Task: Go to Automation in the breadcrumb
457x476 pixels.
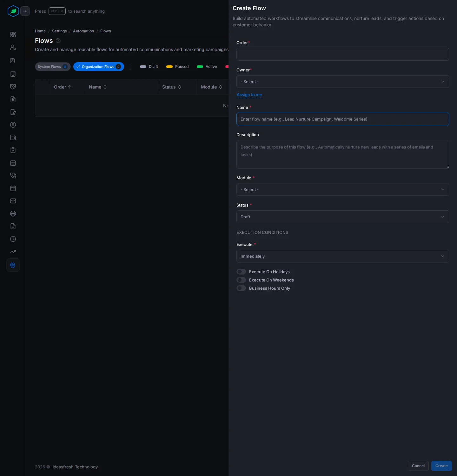Action: (x=83, y=31)
